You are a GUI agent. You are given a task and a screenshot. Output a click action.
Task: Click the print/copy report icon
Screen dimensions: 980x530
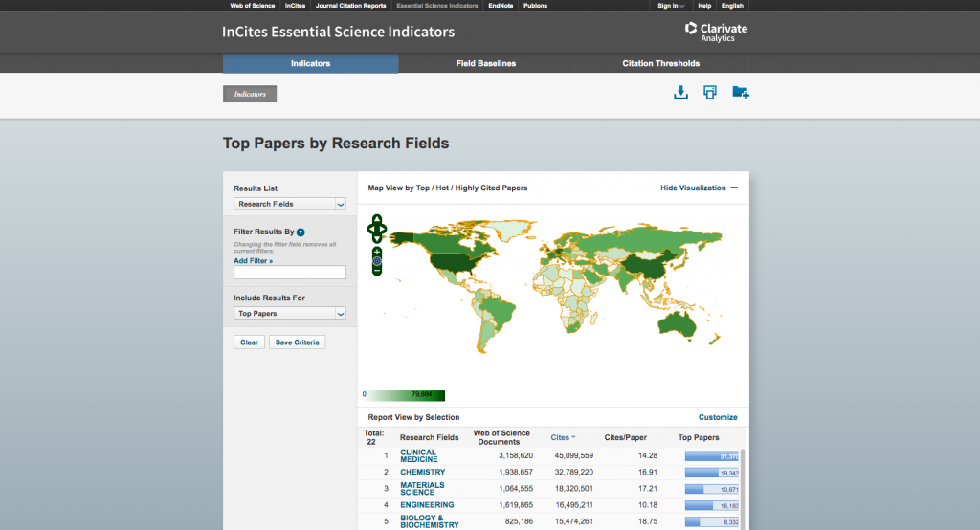click(x=710, y=93)
